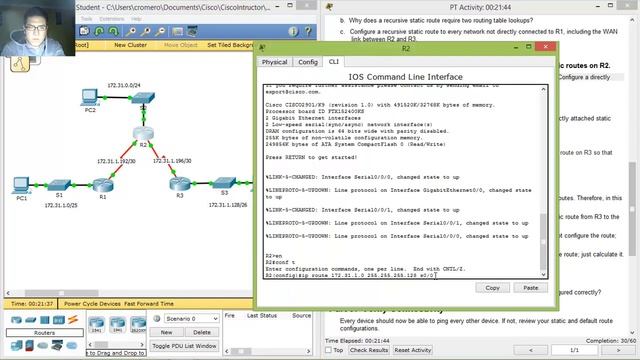640x360 pixels.
Task: Click the network information 'i' icon
Action: coord(293,31)
